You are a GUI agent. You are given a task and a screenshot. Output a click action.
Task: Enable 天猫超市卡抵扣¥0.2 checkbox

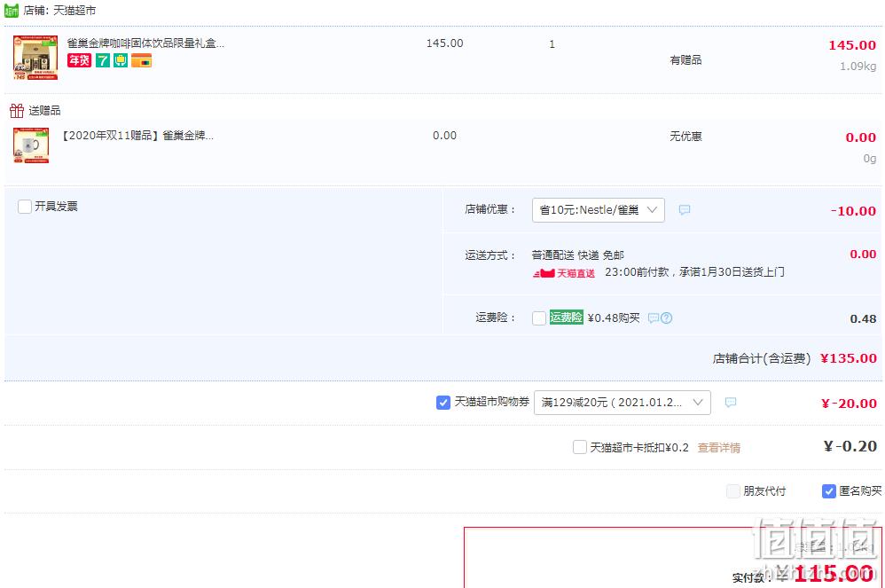coord(580,448)
